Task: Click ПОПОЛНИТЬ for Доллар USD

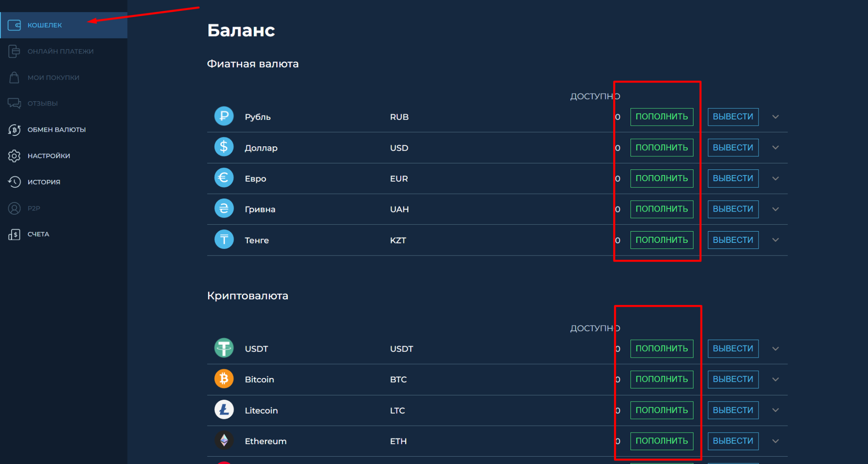Action: [661, 147]
